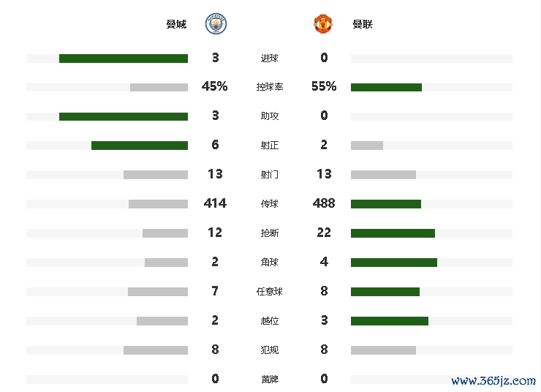Select the 助攻 row label
This screenshot has width=541, height=392.
pyautogui.click(x=269, y=116)
